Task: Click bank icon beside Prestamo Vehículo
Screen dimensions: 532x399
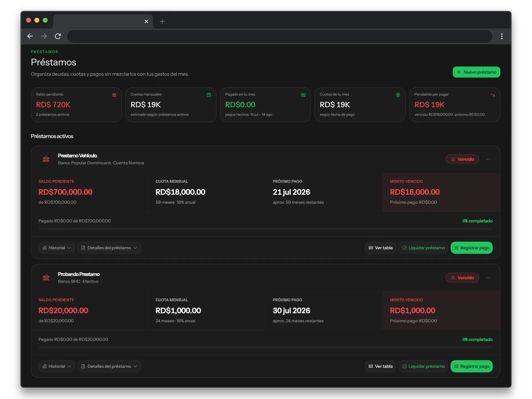Action: click(x=46, y=159)
